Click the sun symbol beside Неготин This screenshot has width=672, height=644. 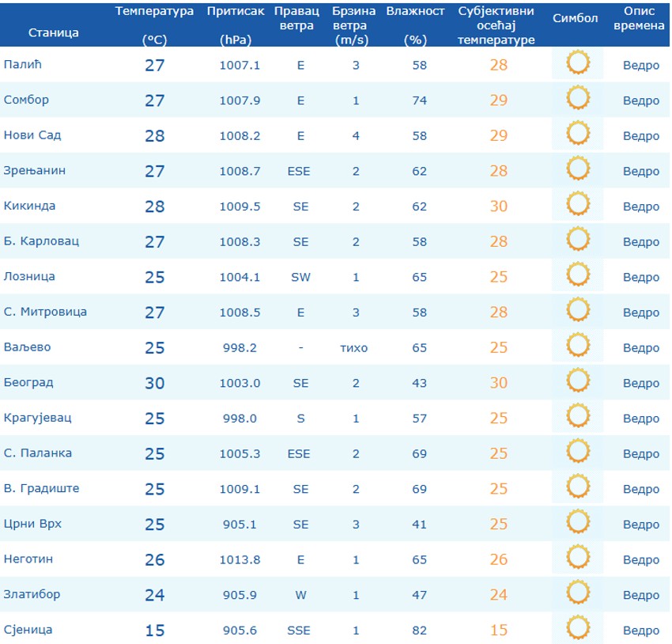click(x=577, y=557)
